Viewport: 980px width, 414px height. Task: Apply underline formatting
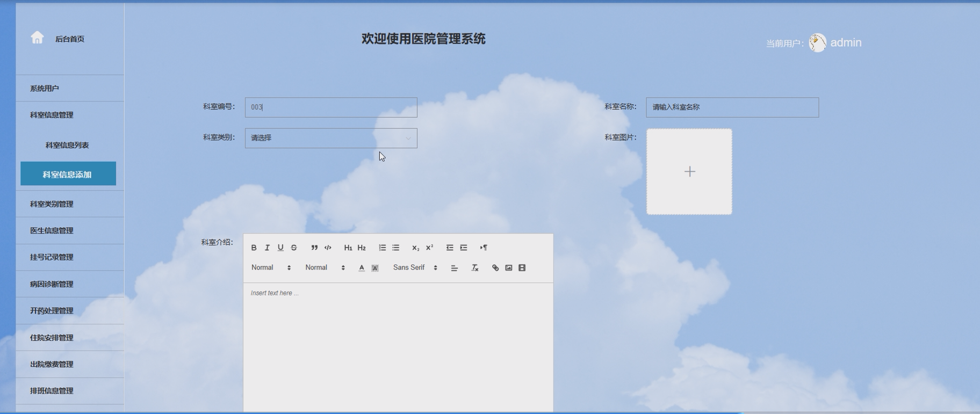280,248
